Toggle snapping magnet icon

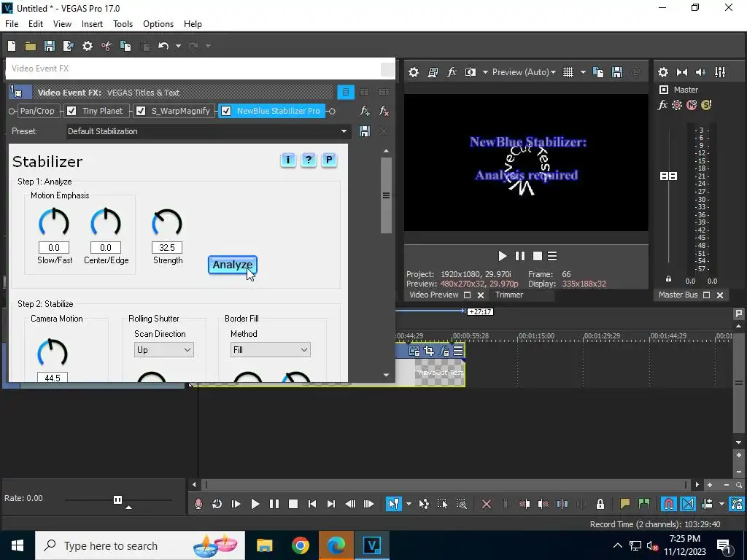coord(669,504)
